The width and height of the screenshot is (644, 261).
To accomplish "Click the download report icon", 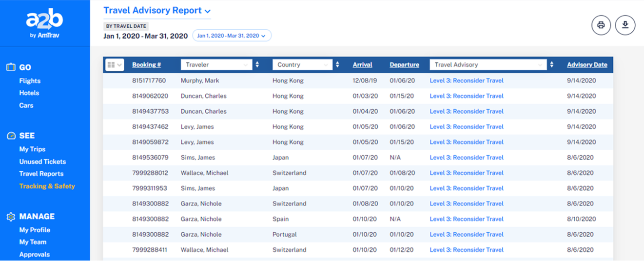I will point(625,25).
